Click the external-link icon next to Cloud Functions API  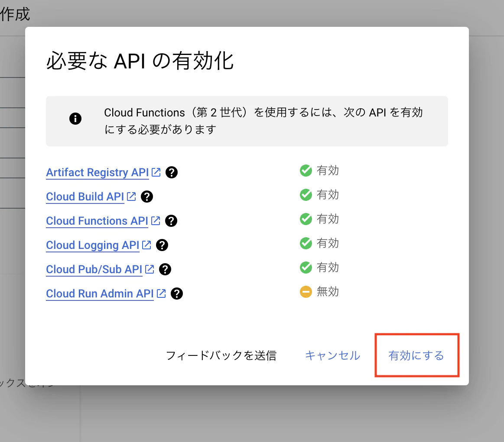156,220
